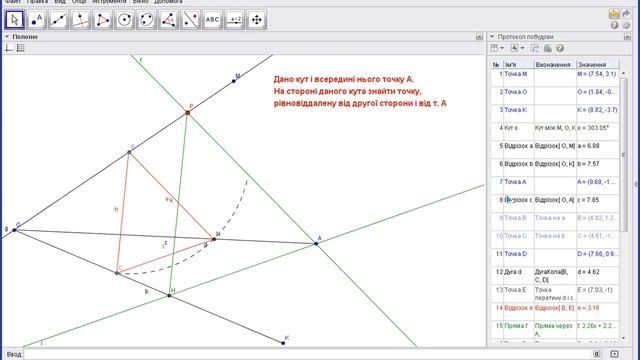This screenshot has width=640, height=360.
Task: Select row 15 Пряма f in protocol
Action: 555,329
